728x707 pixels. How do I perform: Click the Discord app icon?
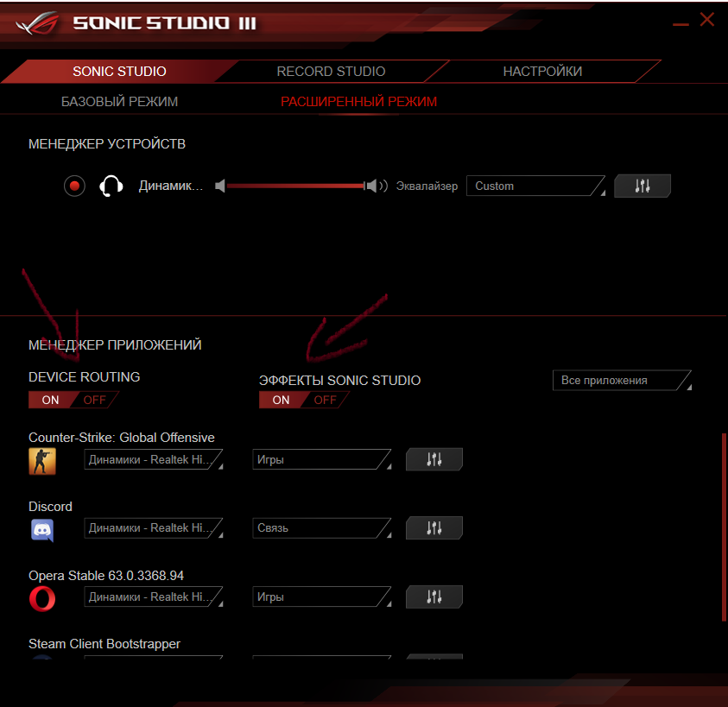42,530
